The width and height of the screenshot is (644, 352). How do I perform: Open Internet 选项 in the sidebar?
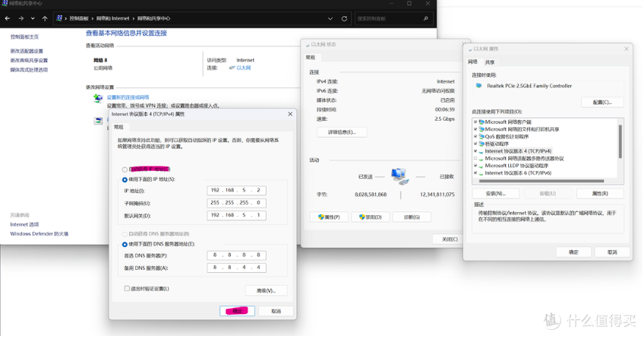point(24,224)
